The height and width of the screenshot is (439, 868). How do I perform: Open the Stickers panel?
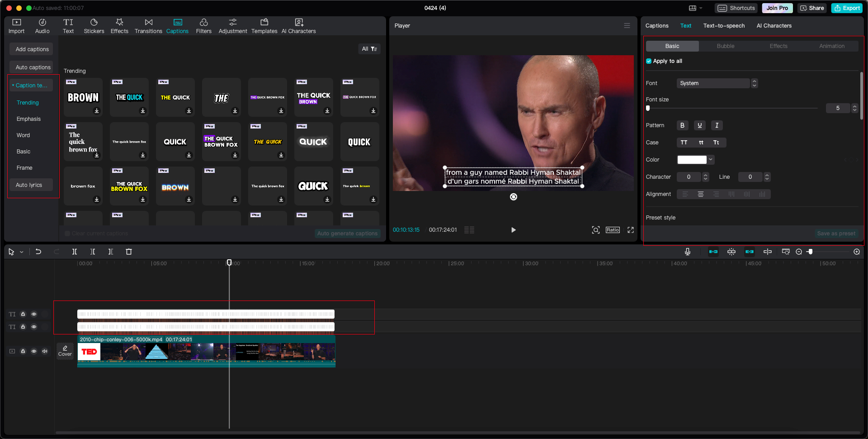coord(94,26)
